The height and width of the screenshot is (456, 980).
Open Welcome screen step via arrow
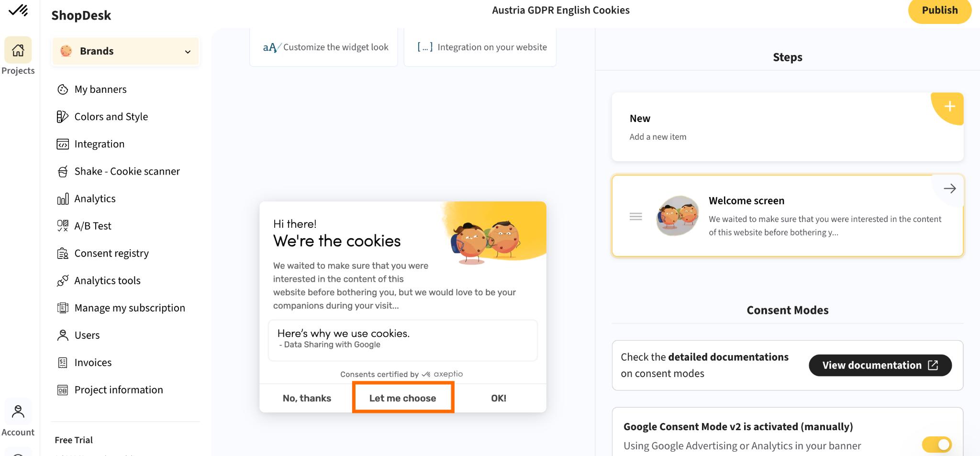pyautogui.click(x=949, y=189)
